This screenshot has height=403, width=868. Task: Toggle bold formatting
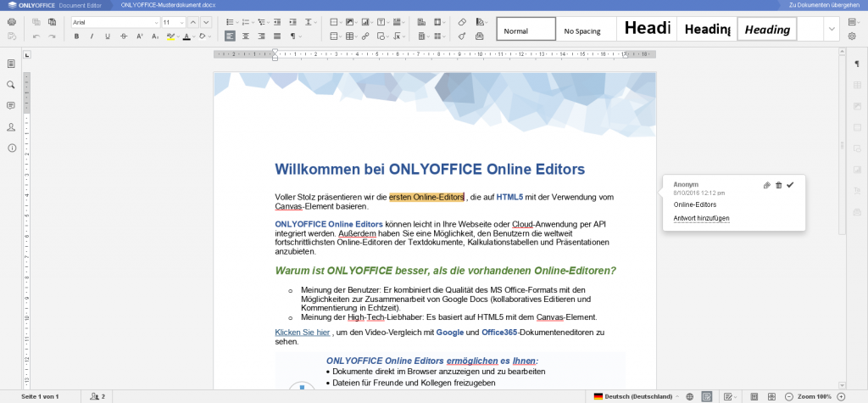tap(76, 36)
